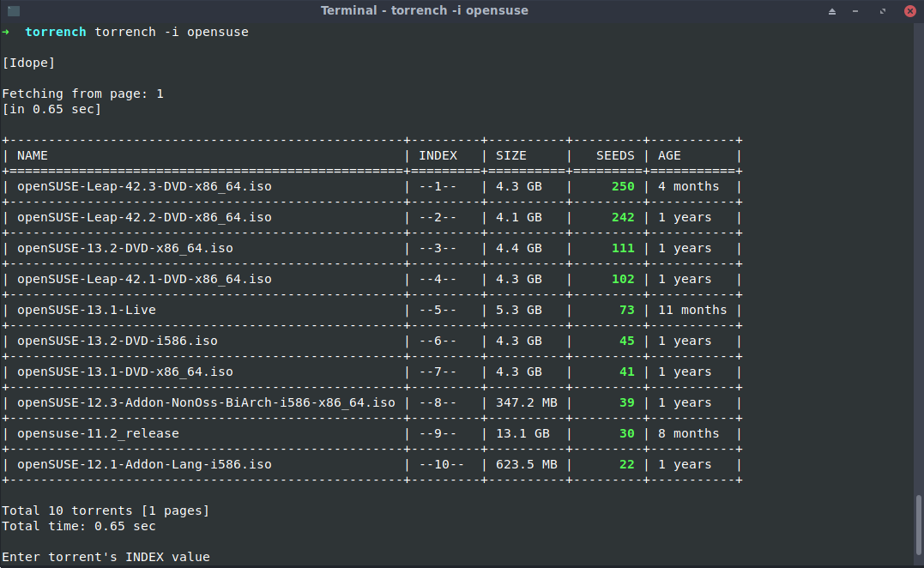The width and height of the screenshot is (924, 568).
Task: Click the seed count 111
Action: [623, 248]
